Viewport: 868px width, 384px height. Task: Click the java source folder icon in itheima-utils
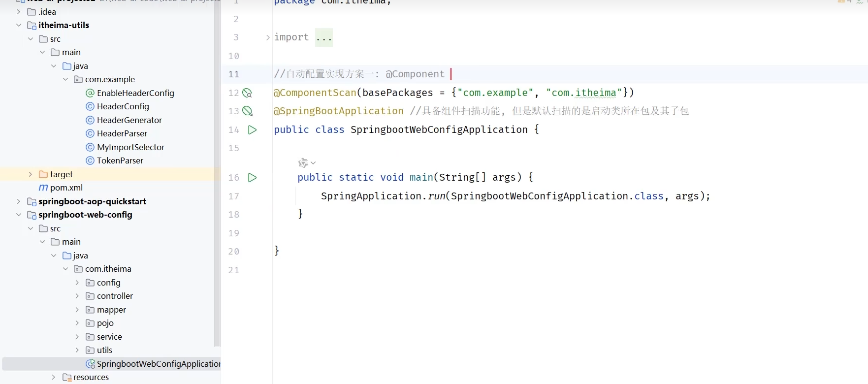coord(67,66)
